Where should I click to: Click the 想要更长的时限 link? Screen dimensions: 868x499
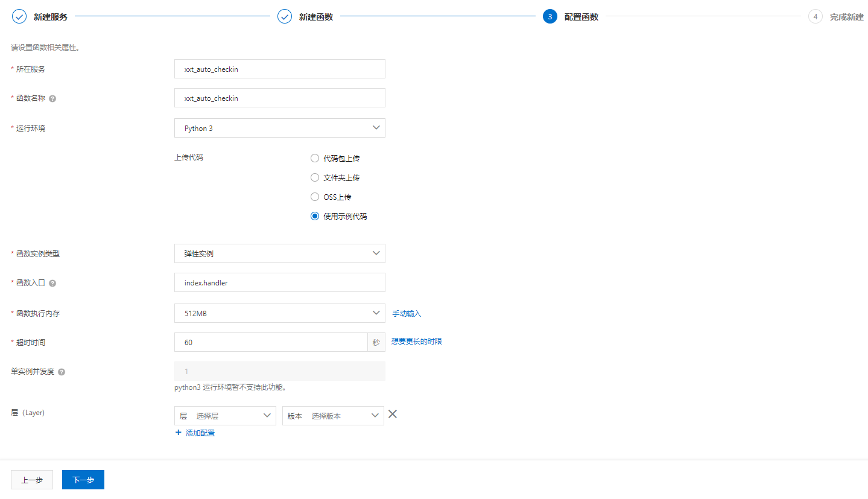pos(417,342)
